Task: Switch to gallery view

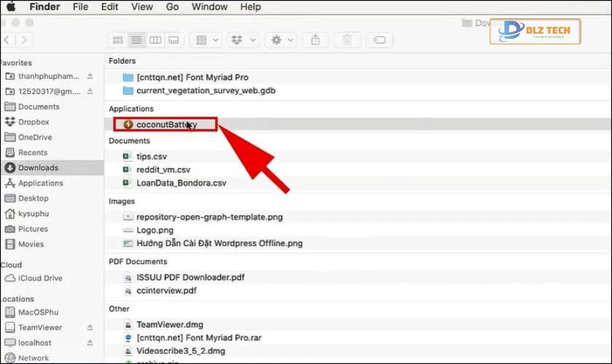Action: (173, 40)
